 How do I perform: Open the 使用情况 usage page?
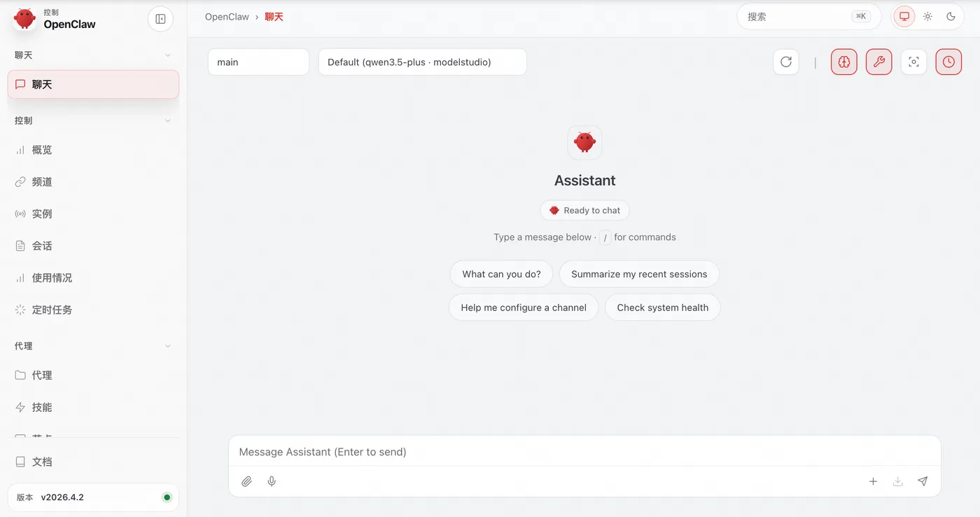point(93,278)
